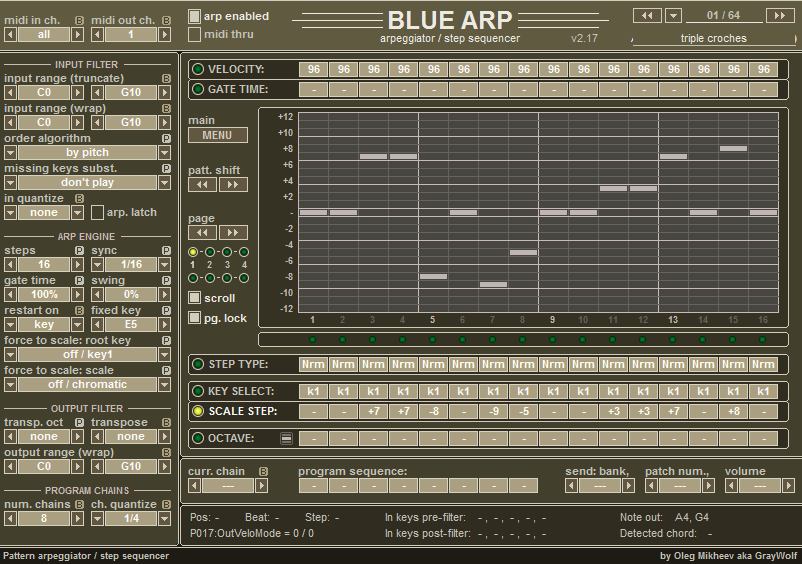This screenshot has height=564, width=802.
Task: Click the missing keys subst. parameter icon
Action: [166, 168]
